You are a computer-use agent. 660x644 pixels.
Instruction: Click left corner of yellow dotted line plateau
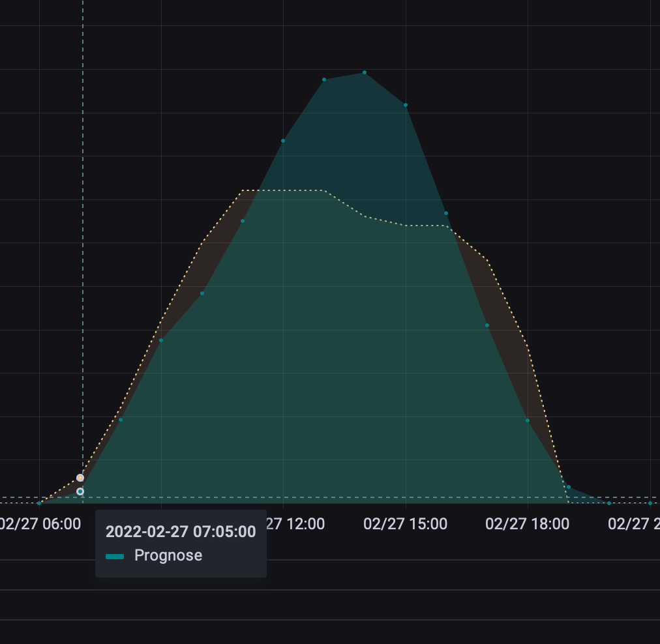coord(243,190)
